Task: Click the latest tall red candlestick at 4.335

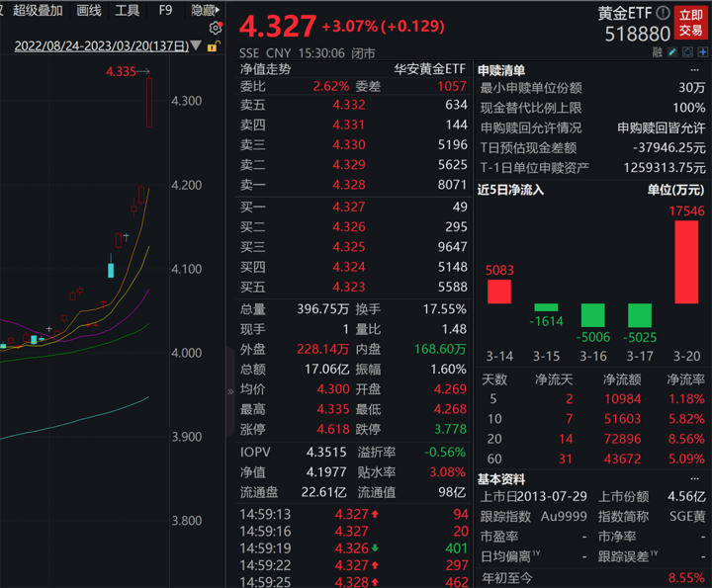Action: click(149, 102)
